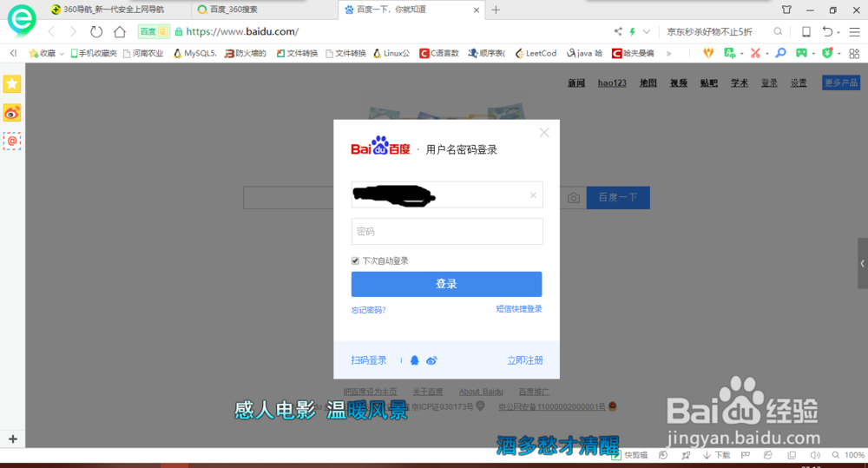The image size is (868, 468).
Task: Open the yellow star favorites sidebar icon
Action: coord(12,84)
